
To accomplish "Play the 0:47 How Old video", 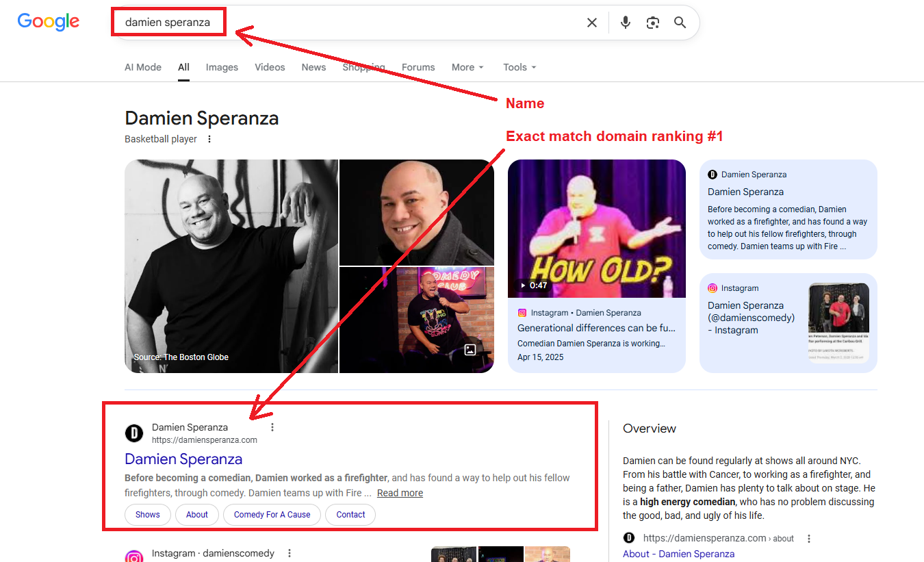I will click(597, 229).
